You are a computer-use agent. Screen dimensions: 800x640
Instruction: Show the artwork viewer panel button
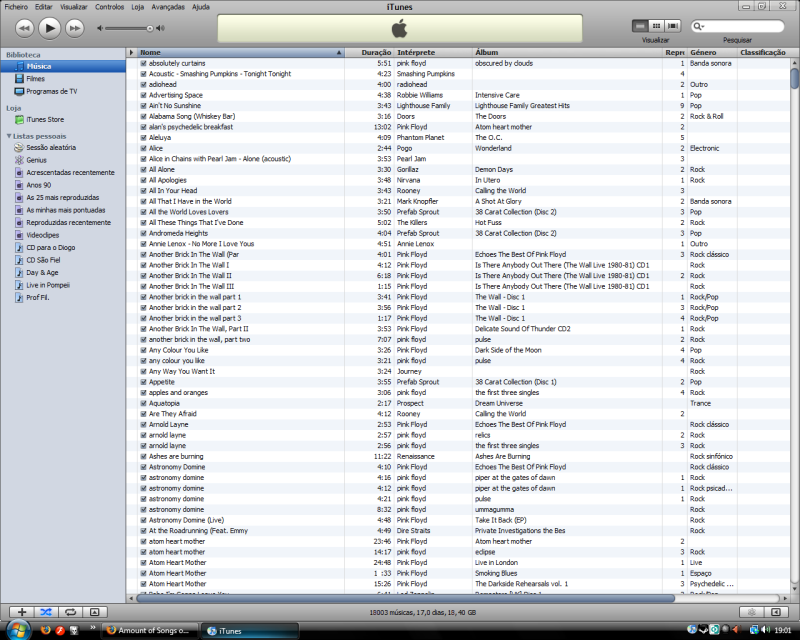pyautogui.click(x=95, y=612)
